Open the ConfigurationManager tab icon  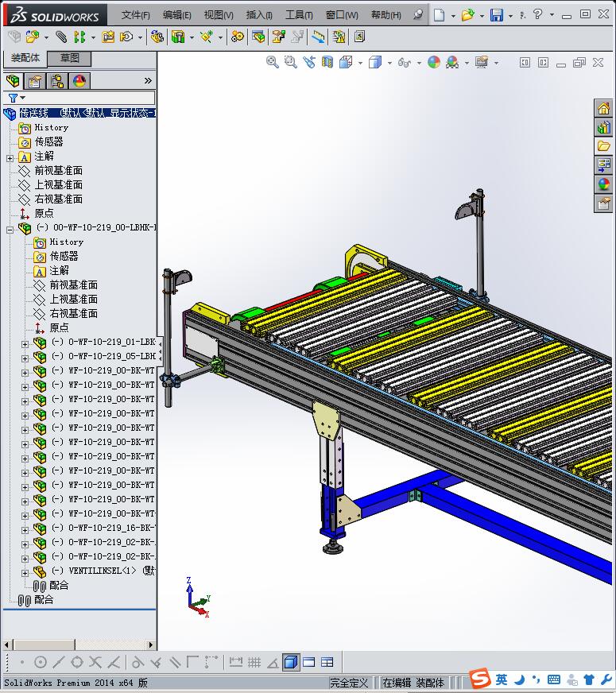(x=57, y=81)
